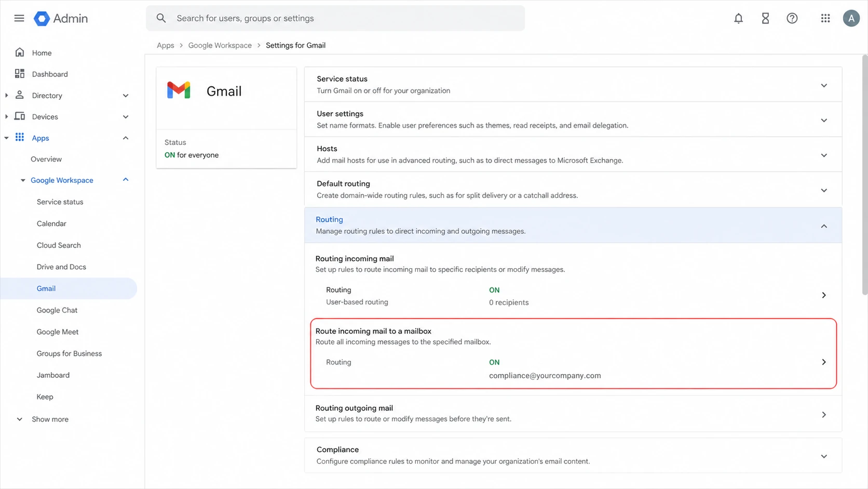This screenshot has height=489, width=868.
Task: Select Google Meet in the sidebar
Action: click(58, 332)
